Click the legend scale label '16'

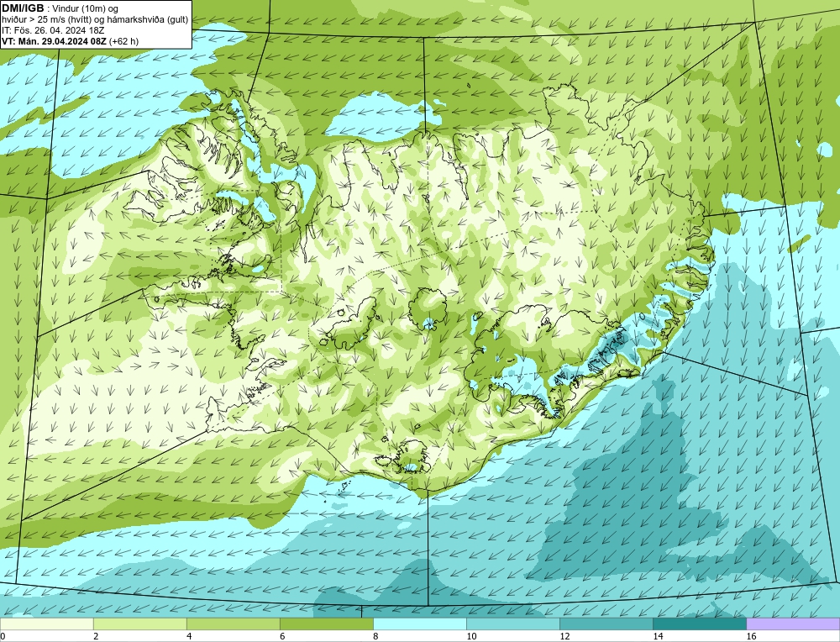coord(751,636)
